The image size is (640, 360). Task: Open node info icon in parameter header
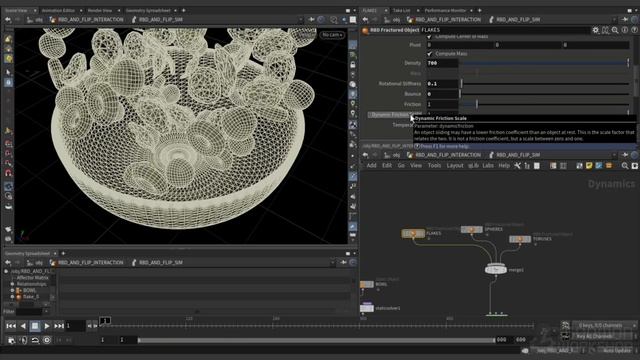pyautogui.click(x=625, y=30)
